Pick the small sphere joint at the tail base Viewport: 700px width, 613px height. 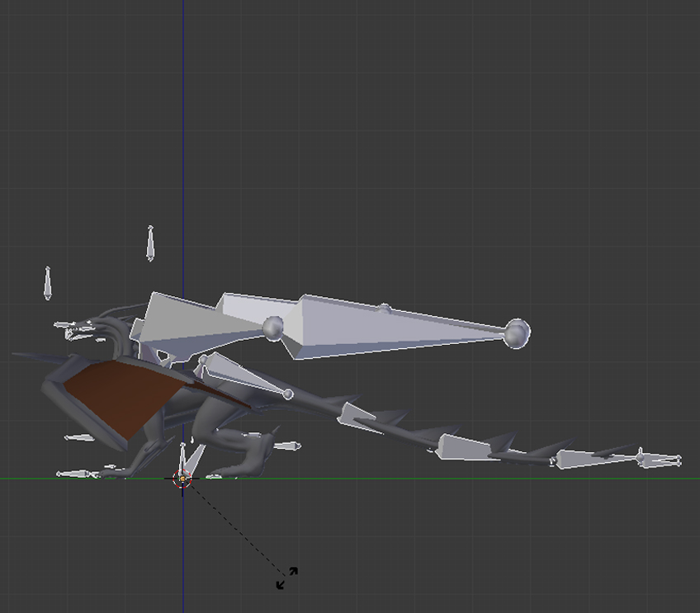(288, 394)
